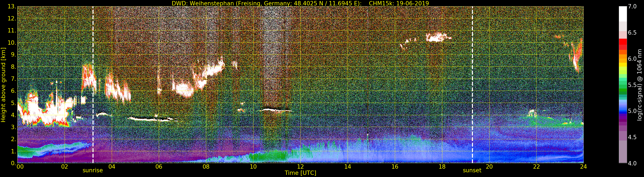Screen dimensions: 644x177
Task: Click the time axis tick label 24
Action: click(x=583, y=167)
